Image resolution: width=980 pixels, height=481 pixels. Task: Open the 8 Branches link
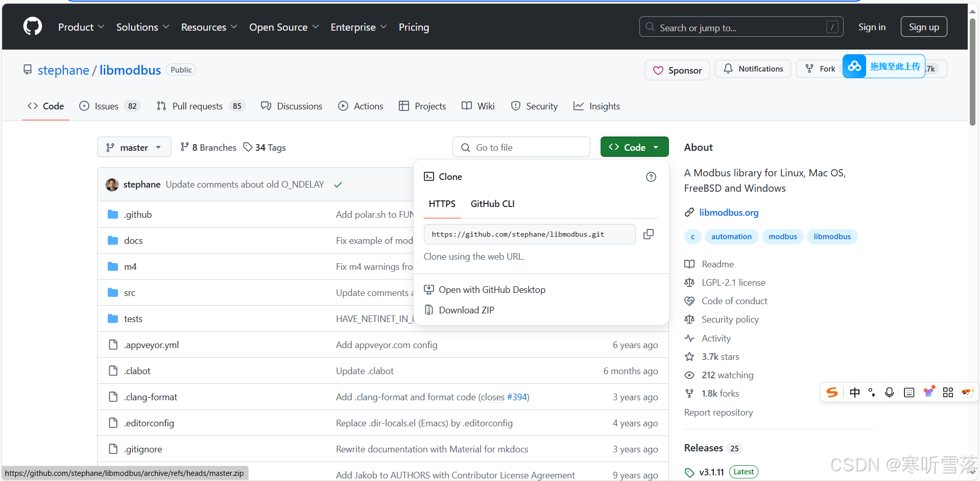point(208,147)
